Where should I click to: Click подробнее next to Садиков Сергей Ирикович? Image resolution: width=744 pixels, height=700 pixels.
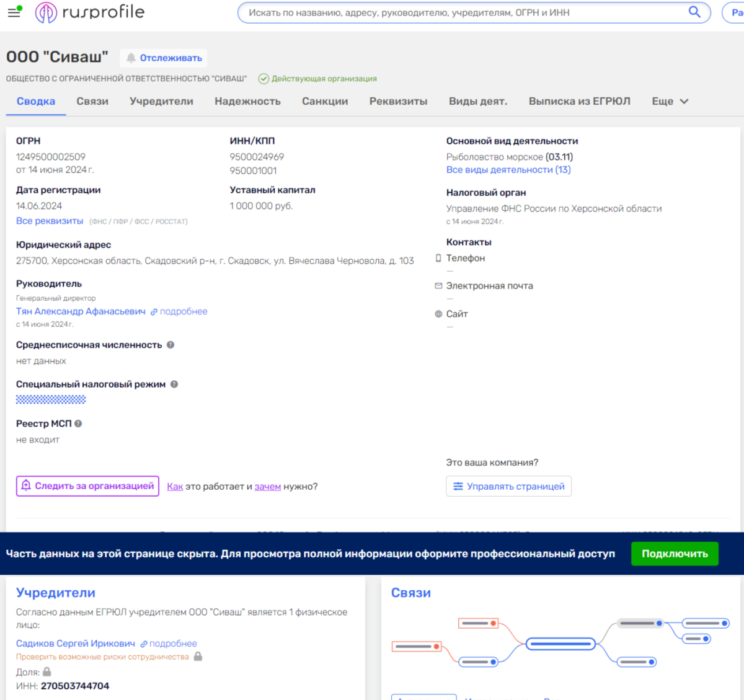(173, 644)
